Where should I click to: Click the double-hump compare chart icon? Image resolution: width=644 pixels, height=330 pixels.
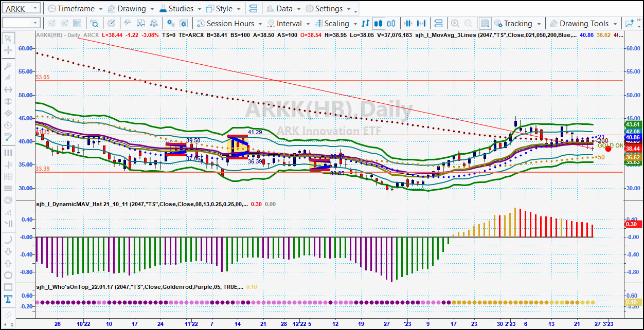click(154, 23)
